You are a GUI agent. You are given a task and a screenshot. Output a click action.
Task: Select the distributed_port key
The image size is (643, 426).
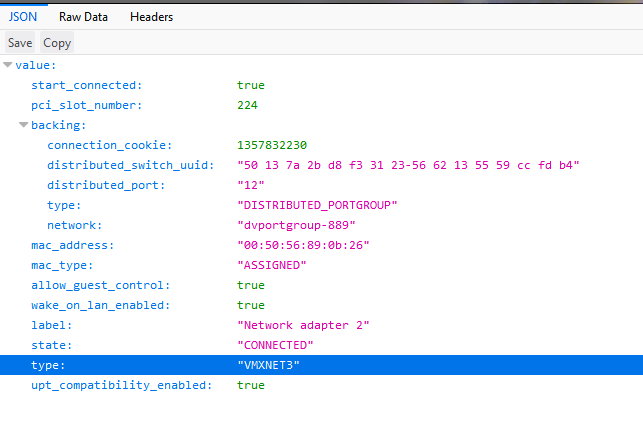[106, 185]
